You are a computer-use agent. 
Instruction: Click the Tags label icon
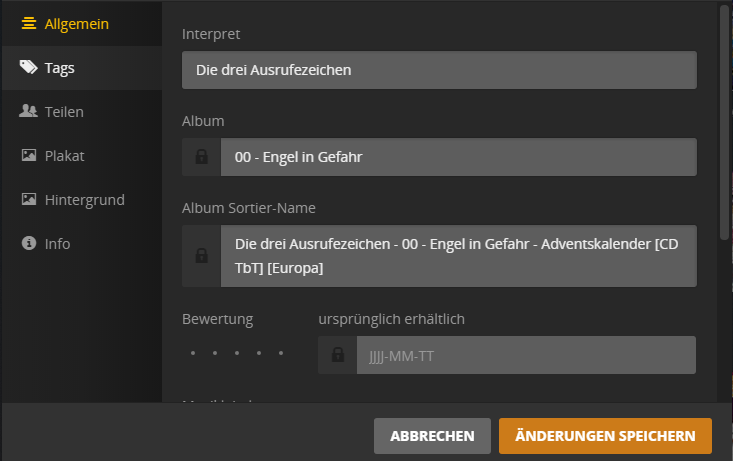pos(29,68)
